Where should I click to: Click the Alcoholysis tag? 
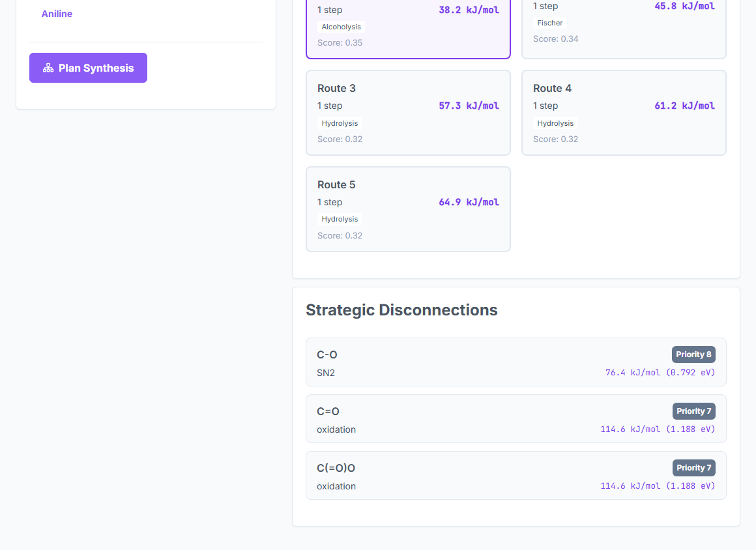click(x=342, y=27)
